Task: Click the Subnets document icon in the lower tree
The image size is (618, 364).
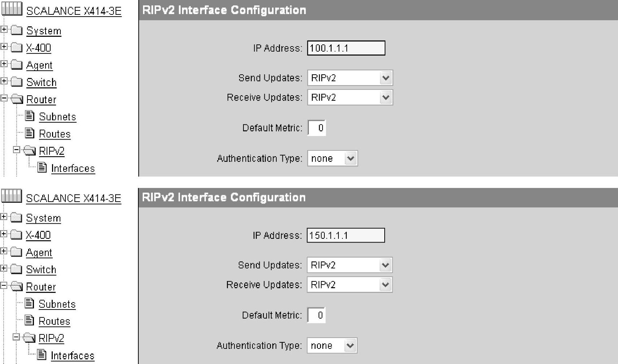Action: click(x=30, y=303)
